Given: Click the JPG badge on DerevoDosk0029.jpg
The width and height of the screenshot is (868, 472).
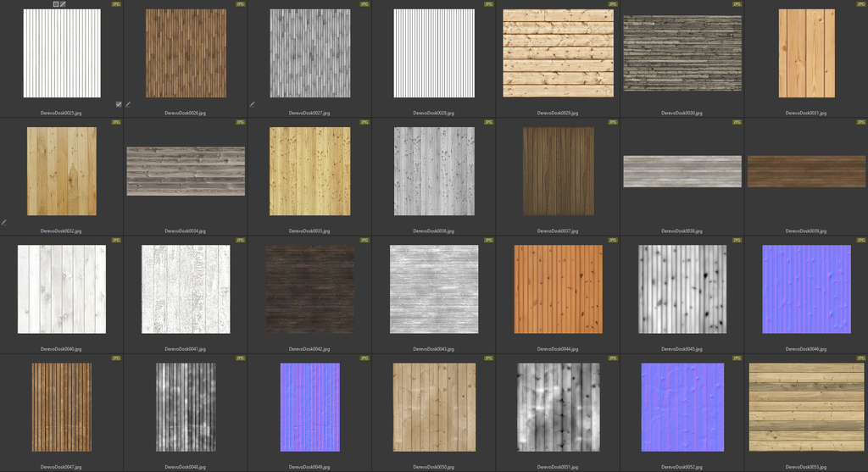Looking at the screenshot, I should coord(612,4).
